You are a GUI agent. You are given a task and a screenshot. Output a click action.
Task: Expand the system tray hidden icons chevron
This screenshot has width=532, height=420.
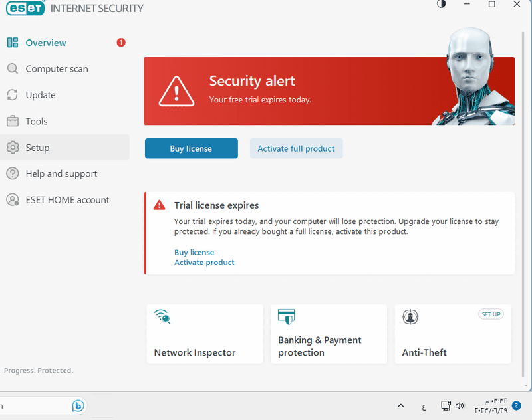tap(401, 405)
